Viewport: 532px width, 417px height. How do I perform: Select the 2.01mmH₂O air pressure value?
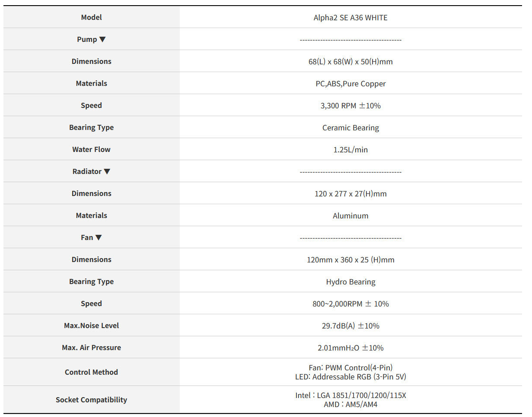point(350,348)
